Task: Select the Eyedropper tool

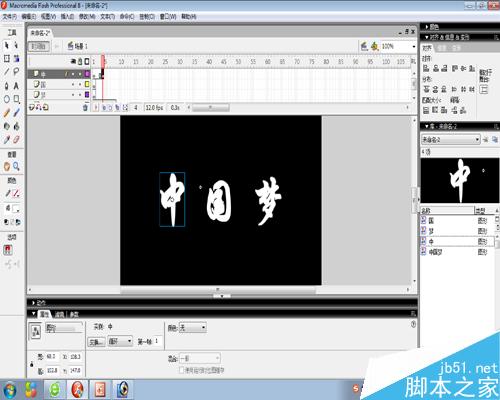Action: point(7,140)
